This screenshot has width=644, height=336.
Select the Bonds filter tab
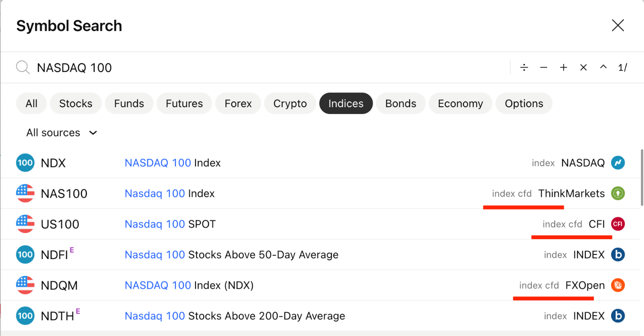[401, 104]
